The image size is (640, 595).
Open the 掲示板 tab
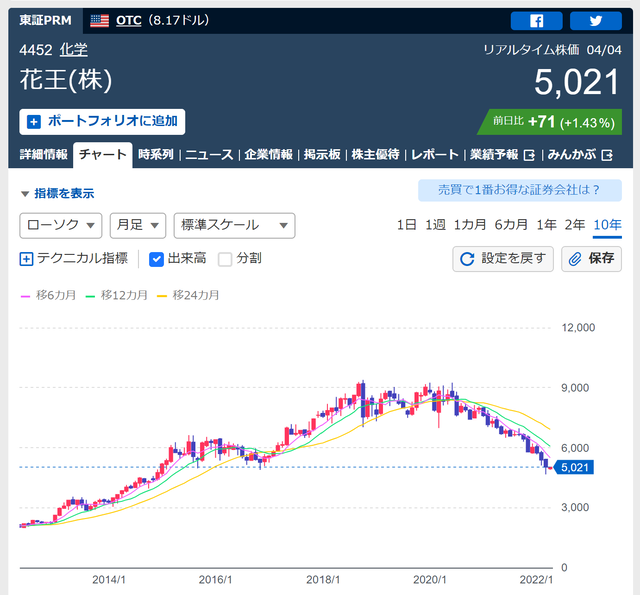tap(322, 155)
